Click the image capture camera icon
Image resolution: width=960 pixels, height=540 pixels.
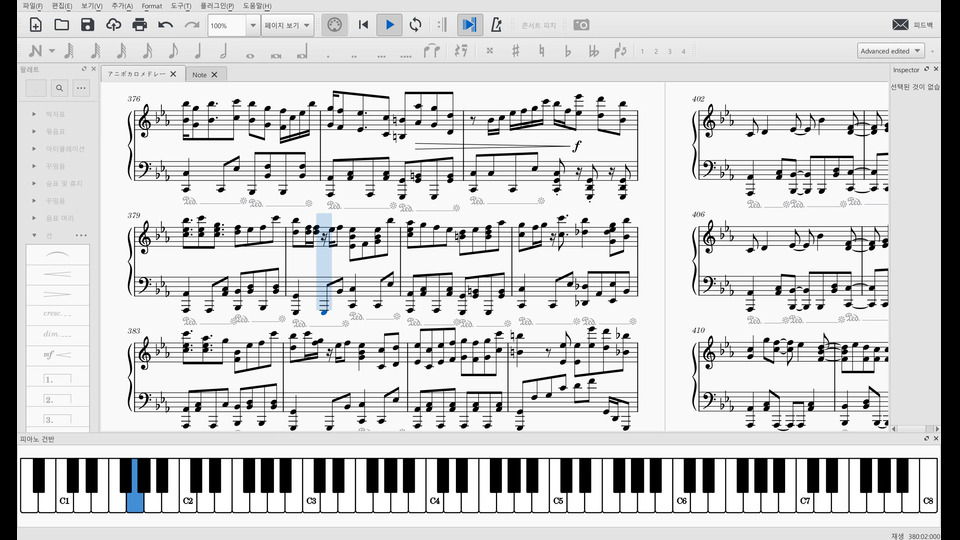tap(581, 24)
